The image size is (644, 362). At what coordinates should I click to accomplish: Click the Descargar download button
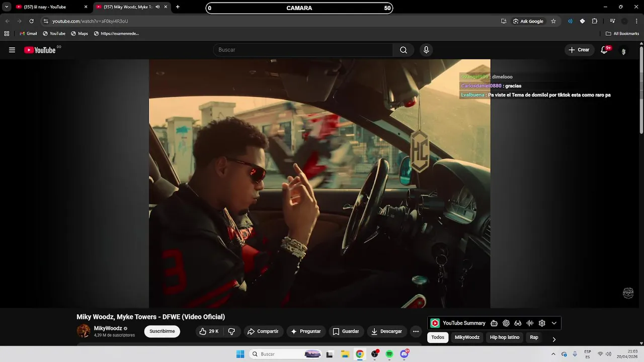tap(387, 331)
